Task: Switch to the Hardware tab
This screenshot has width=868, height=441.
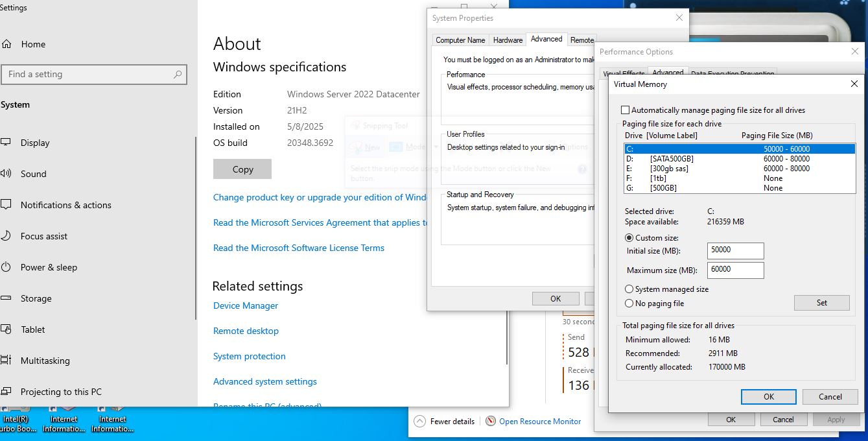Action: pyautogui.click(x=508, y=40)
